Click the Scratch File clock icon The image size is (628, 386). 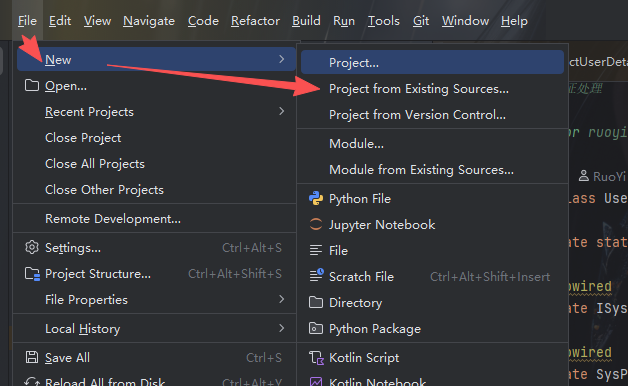(x=316, y=275)
